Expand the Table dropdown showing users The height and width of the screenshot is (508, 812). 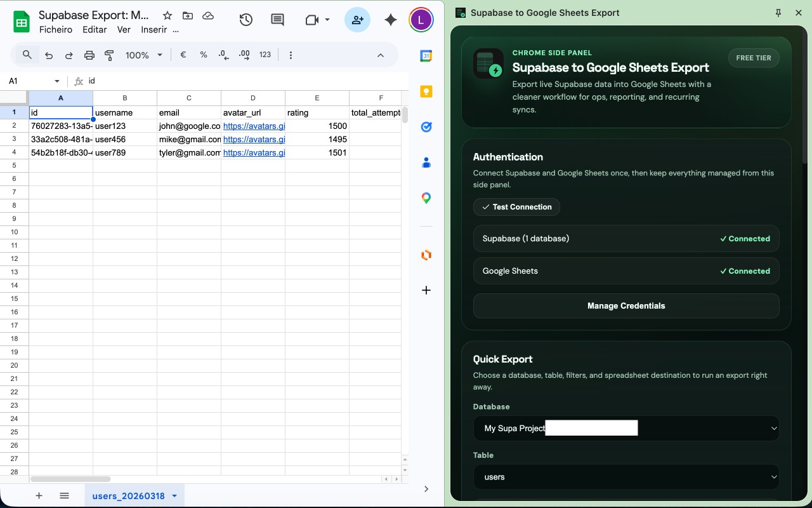[626, 477]
